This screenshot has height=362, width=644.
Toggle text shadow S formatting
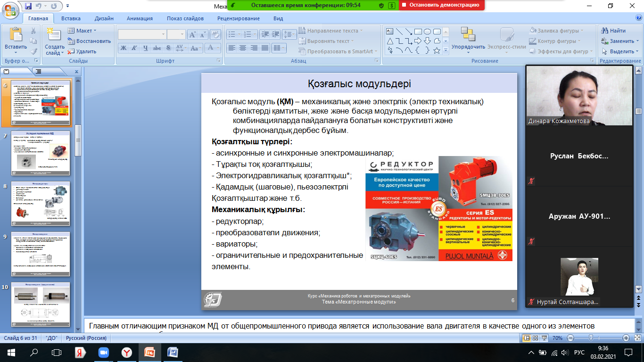coord(168,48)
